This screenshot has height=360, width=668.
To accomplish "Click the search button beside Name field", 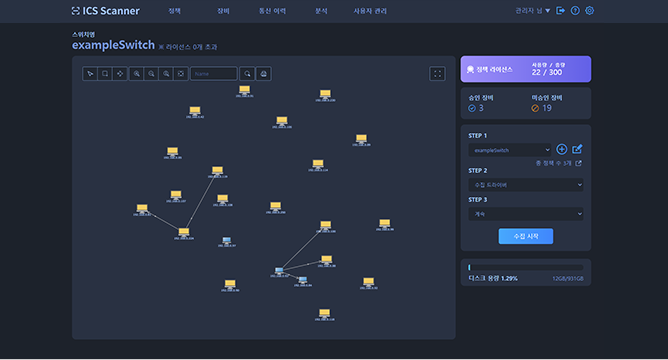I will [247, 74].
